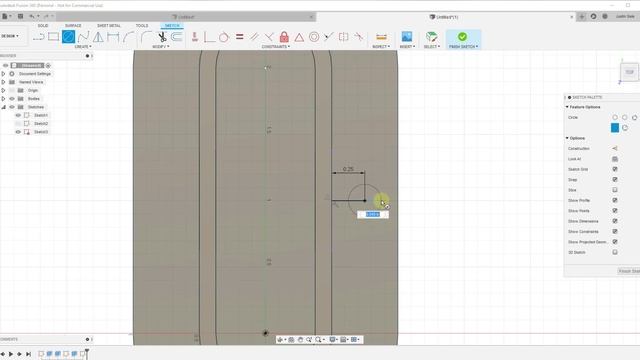The height and width of the screenshot is (360, 640).
Task: Expand Document Settings node
Action: (x=3, y=74)
